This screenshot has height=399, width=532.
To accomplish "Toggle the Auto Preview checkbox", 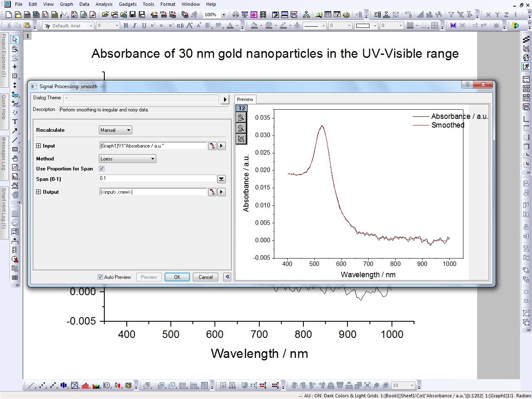I will tap(100, 277).
